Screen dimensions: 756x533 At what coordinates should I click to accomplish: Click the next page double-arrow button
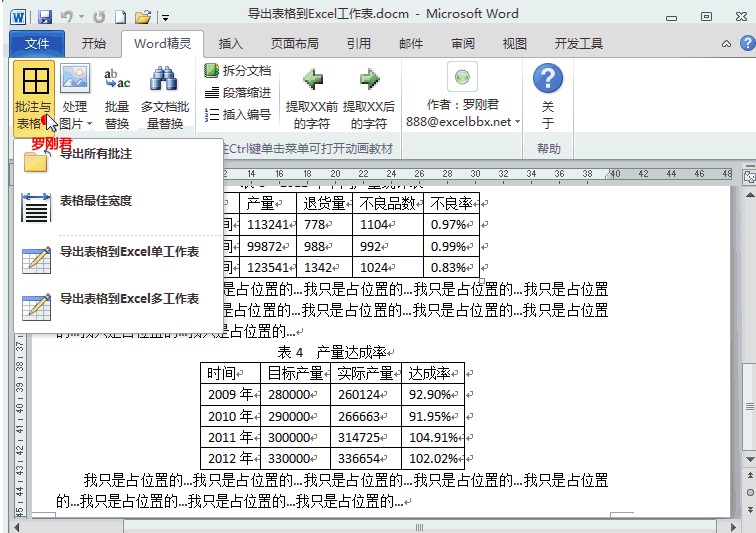(750, 509)
